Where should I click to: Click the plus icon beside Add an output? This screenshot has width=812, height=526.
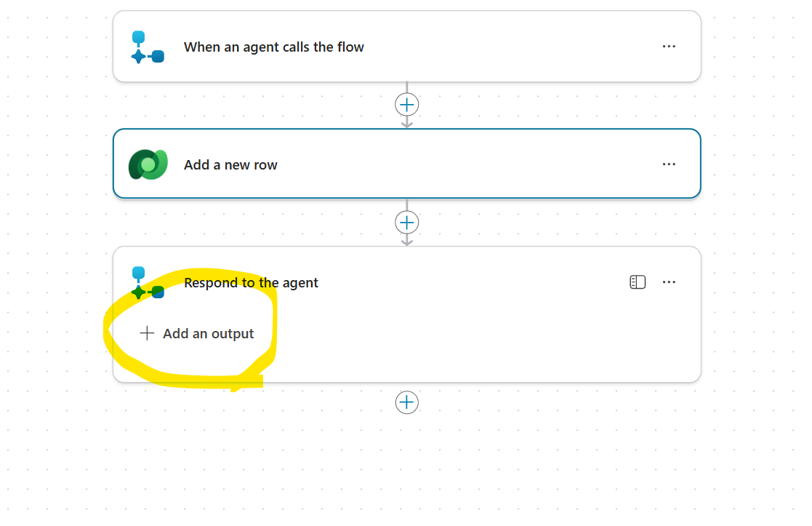click(147, 333)
